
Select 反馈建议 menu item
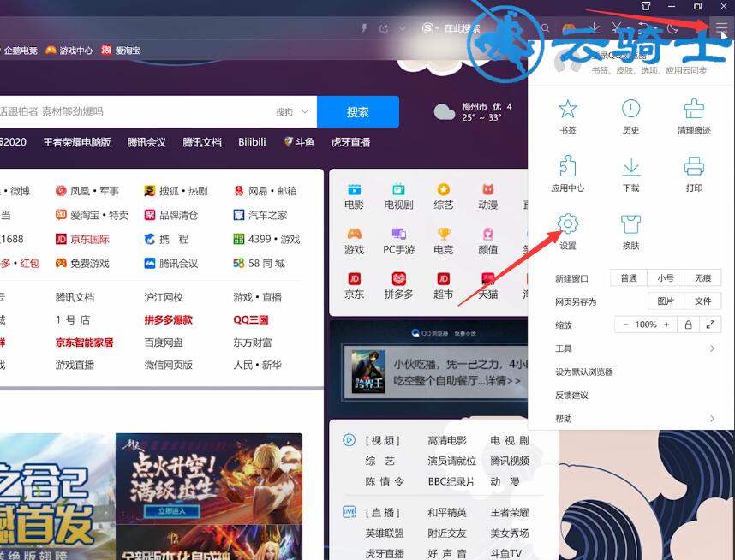coord(571,396)
